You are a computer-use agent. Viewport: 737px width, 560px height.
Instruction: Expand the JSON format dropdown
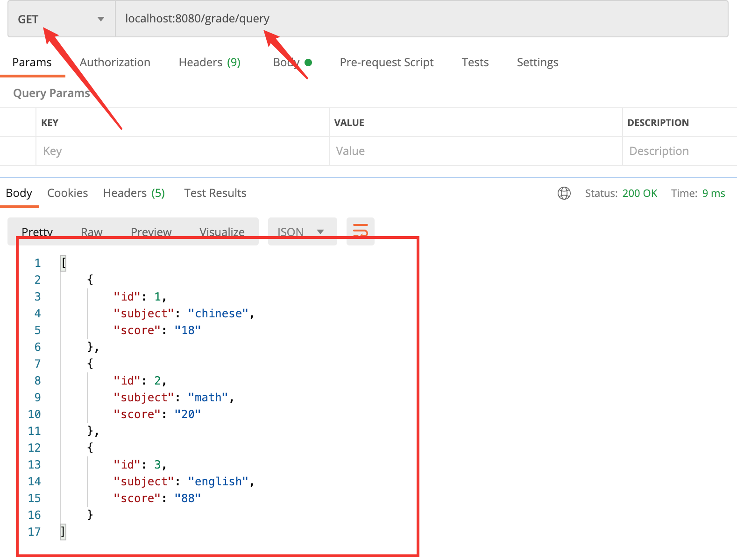tap(302, 231)
